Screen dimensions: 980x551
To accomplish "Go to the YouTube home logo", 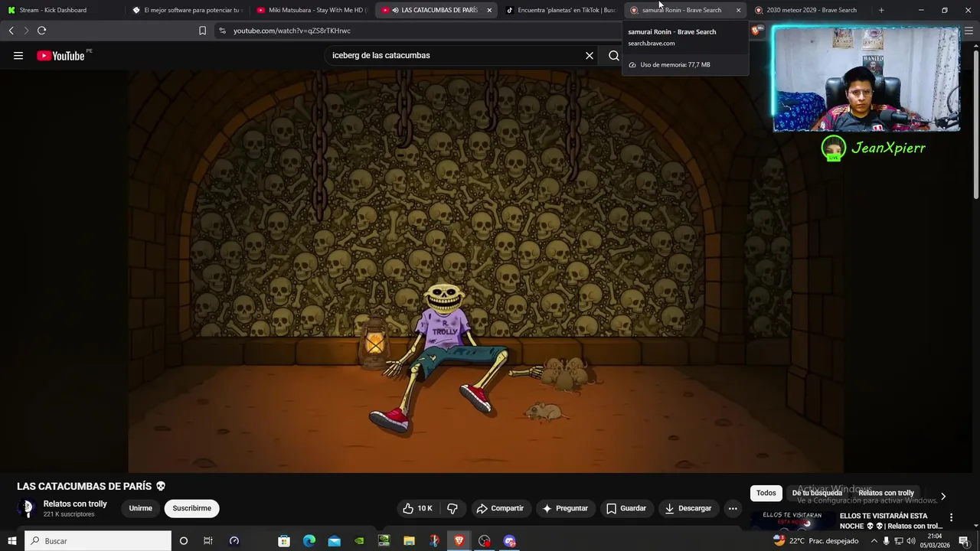I will (x=60, y=56).
